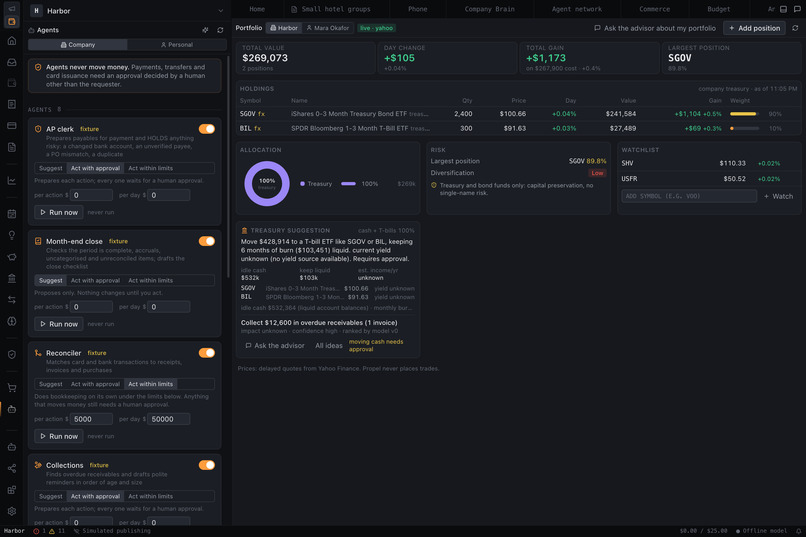The width and height of the screenshot is (806, 537).
Task: Set Collections mode to Act within limits
Action: point(151,496)
